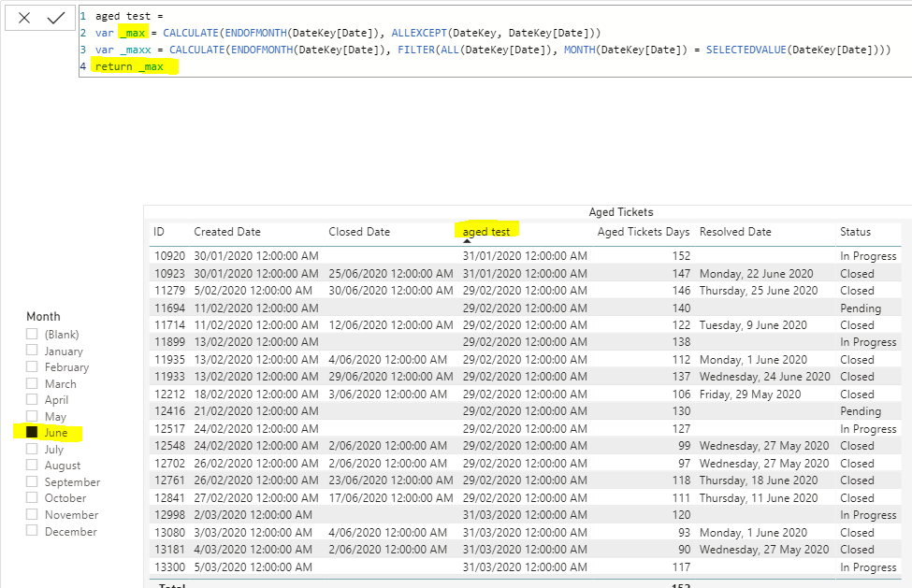
Task: Tick the March checkbox
Action: click(x=32, y=383)
